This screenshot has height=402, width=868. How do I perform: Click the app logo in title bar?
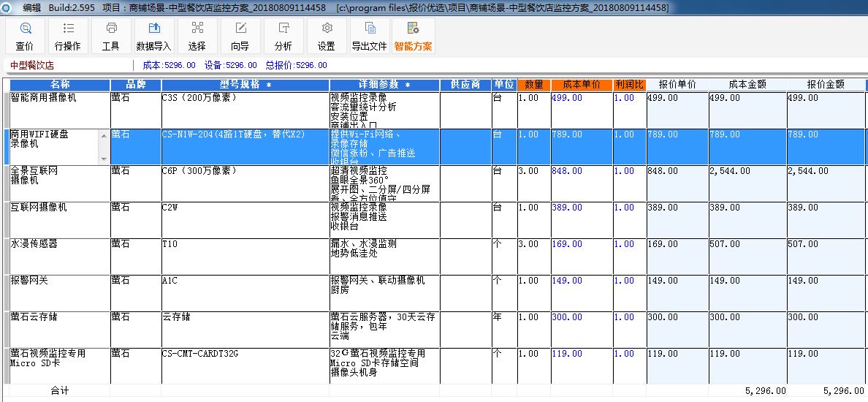click(x=8, y=7)
